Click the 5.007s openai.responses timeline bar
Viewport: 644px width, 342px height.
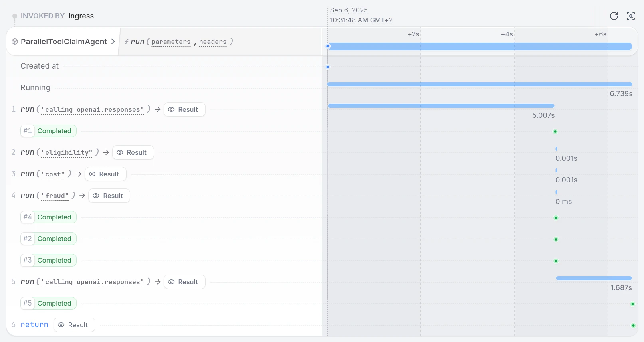tap(441, 106)
